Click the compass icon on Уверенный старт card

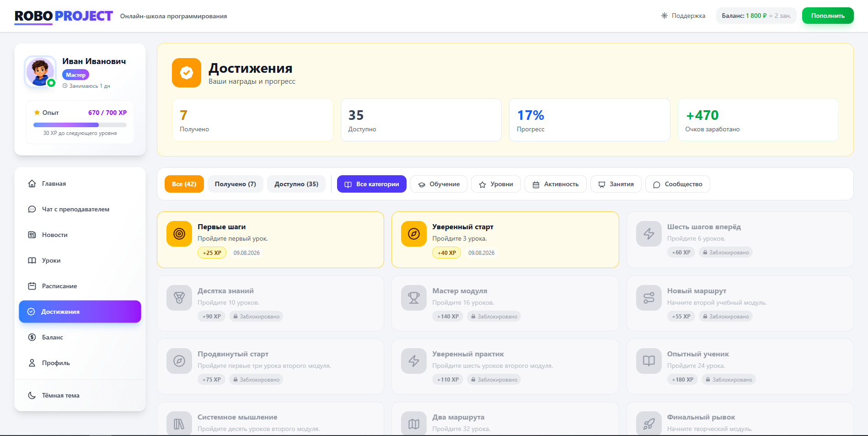coord(414,234)
